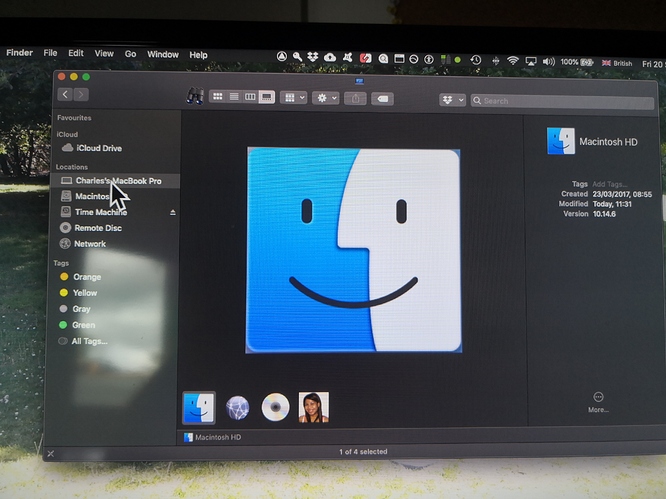Click the More… button in preview pane
The image size is (666, 499).
click(598, 402)
